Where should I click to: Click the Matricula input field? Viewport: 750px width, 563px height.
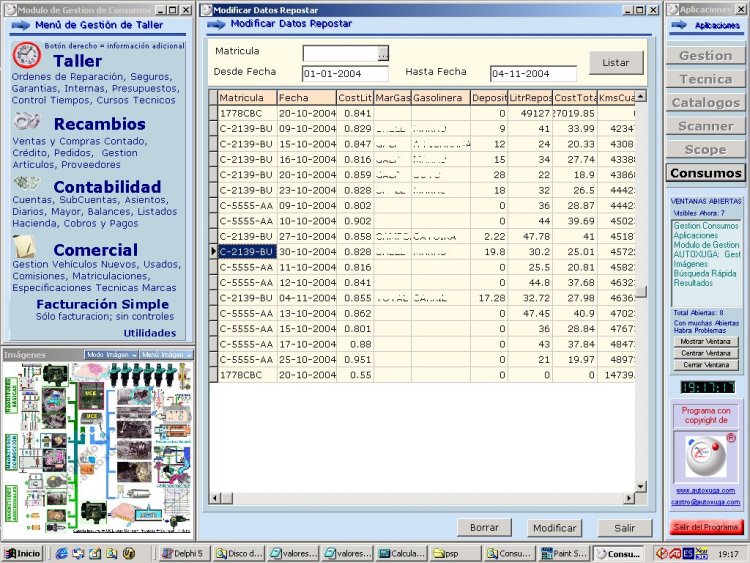(x=341, y=54)
